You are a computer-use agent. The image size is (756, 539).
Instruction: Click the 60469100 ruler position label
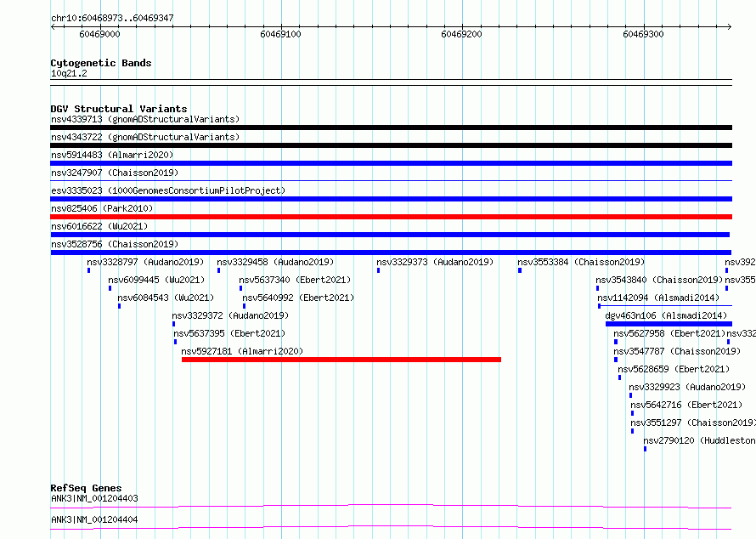pyautogui.click(x=280, y=34)
